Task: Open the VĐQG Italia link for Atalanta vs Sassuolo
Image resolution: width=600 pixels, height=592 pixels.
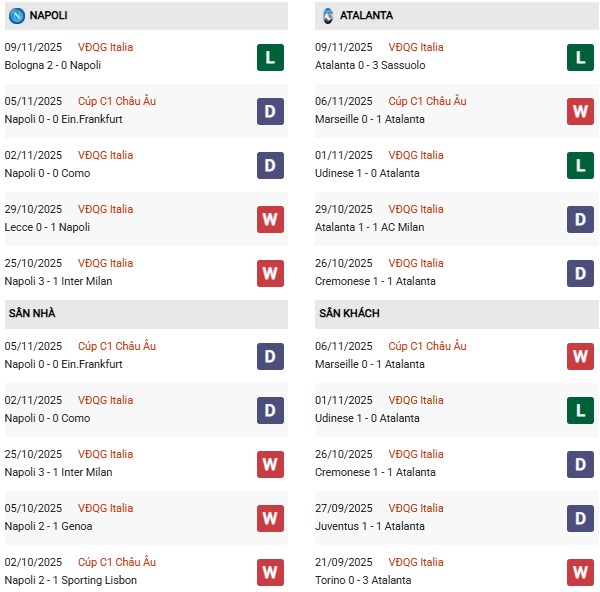Action: (416, 47)
